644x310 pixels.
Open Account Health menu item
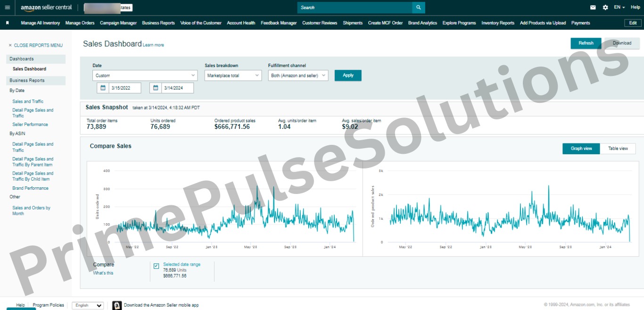(x=241, y=23)
